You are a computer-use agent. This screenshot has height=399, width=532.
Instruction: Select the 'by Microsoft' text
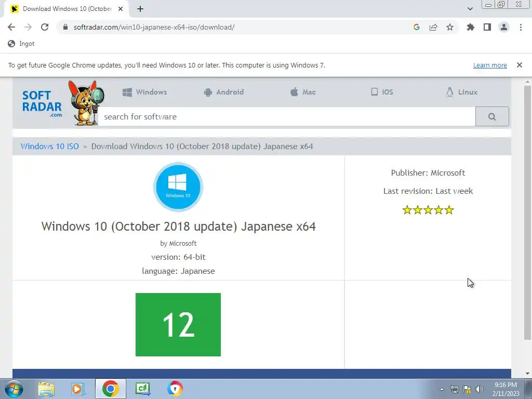pyautogui.click(x=179, y=243)
